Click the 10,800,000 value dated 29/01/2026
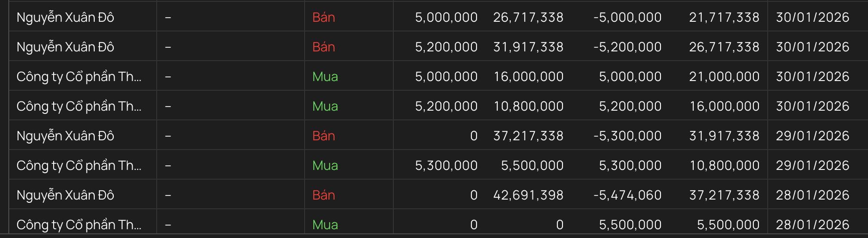Image resolution: width=868 pixels, height=238 pixels. point(724,165)
